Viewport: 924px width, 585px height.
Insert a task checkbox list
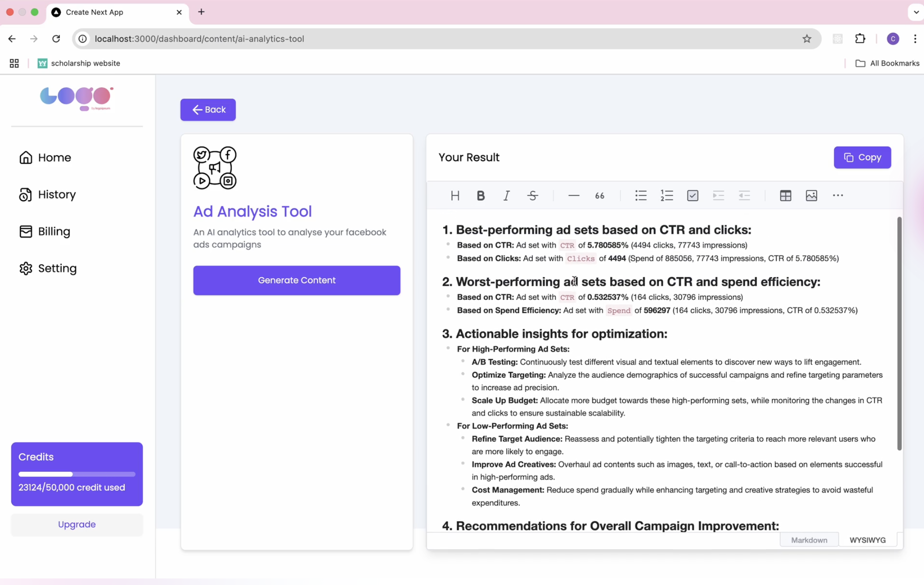point(693,195)
